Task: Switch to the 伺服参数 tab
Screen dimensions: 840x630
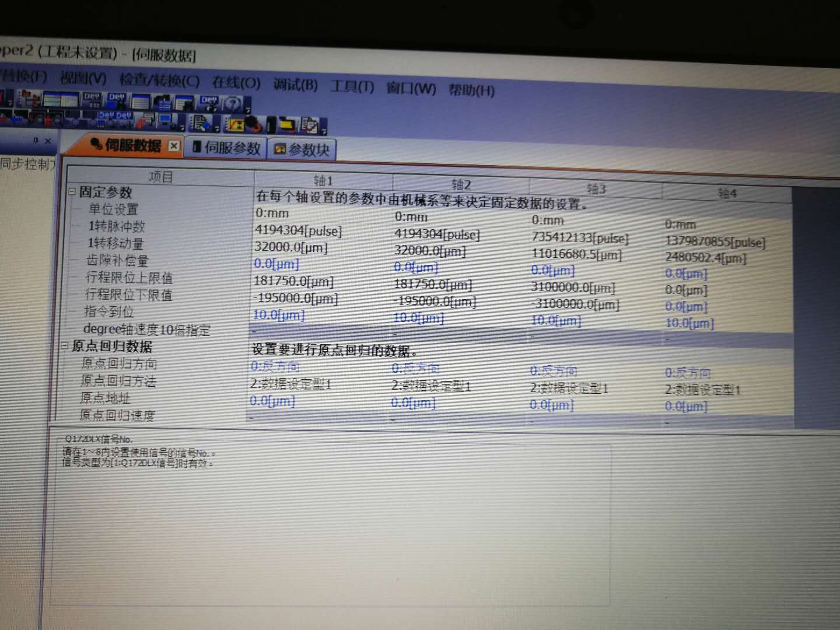Action: click(226, 148)
